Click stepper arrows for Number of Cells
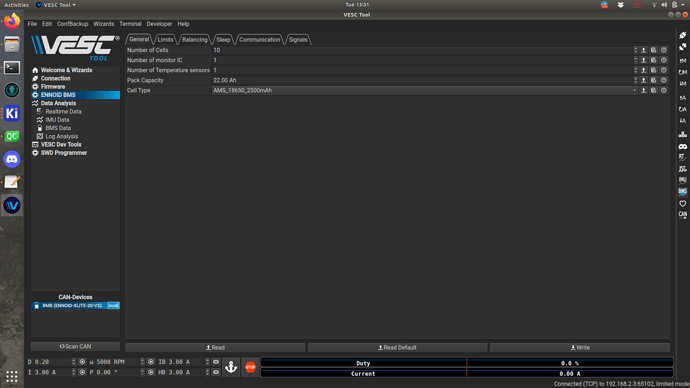Image resolution: width=690 pixels, height=388 pixels. (x=635, y=50)
